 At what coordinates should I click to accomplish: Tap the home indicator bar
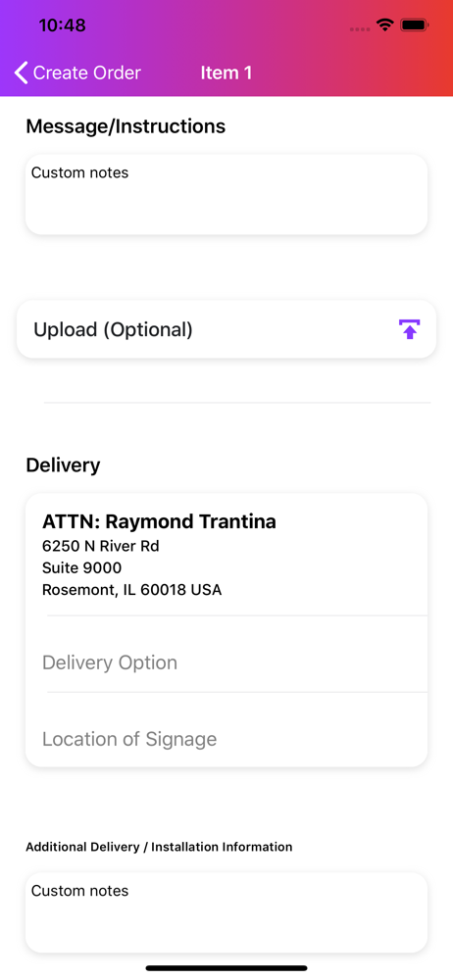pos(226,968)
